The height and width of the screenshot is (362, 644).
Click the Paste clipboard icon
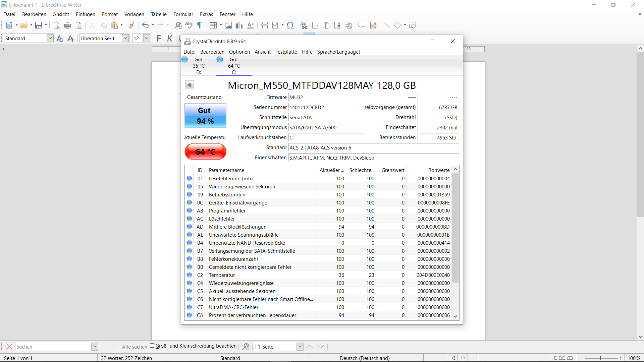click(114, 25)
